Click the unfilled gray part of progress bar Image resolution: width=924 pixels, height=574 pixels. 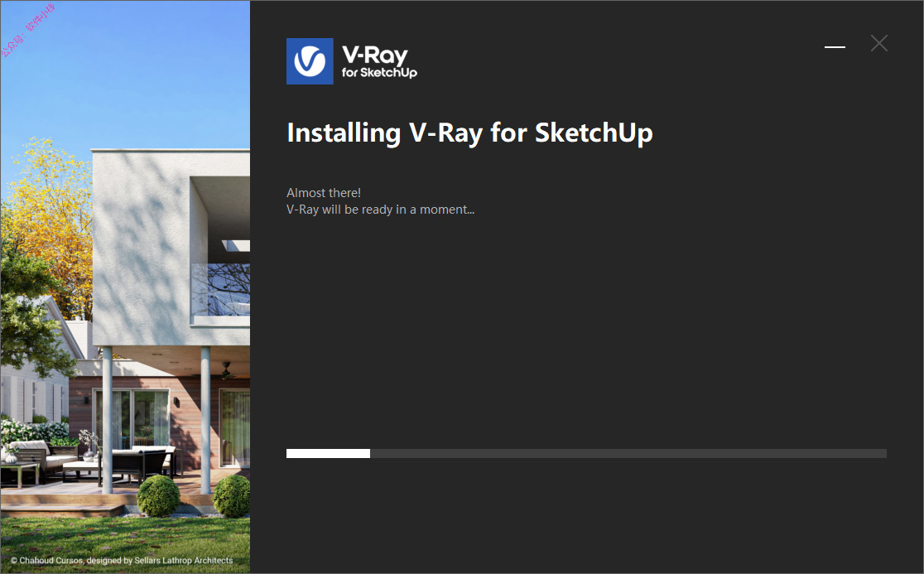(628, 453)
